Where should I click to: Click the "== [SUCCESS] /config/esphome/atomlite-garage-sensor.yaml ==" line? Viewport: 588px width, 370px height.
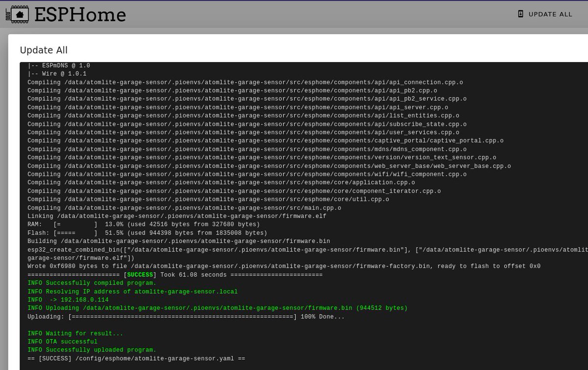[x=136, y=358]
